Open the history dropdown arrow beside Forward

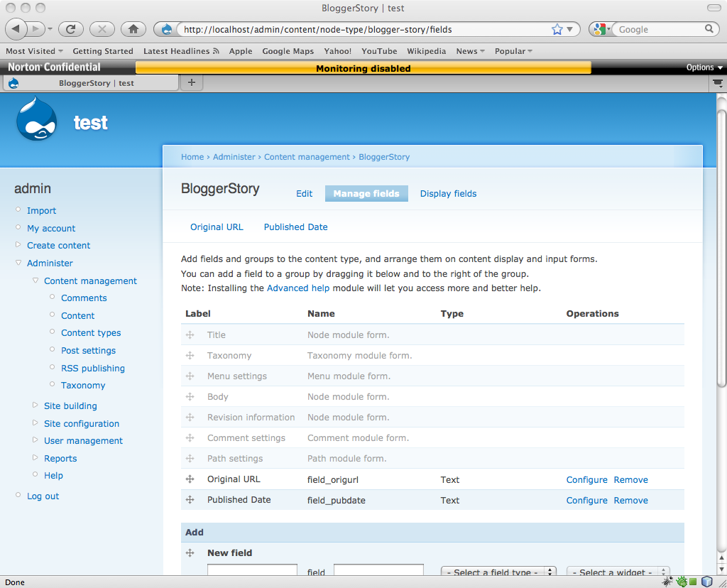(50, 29)
